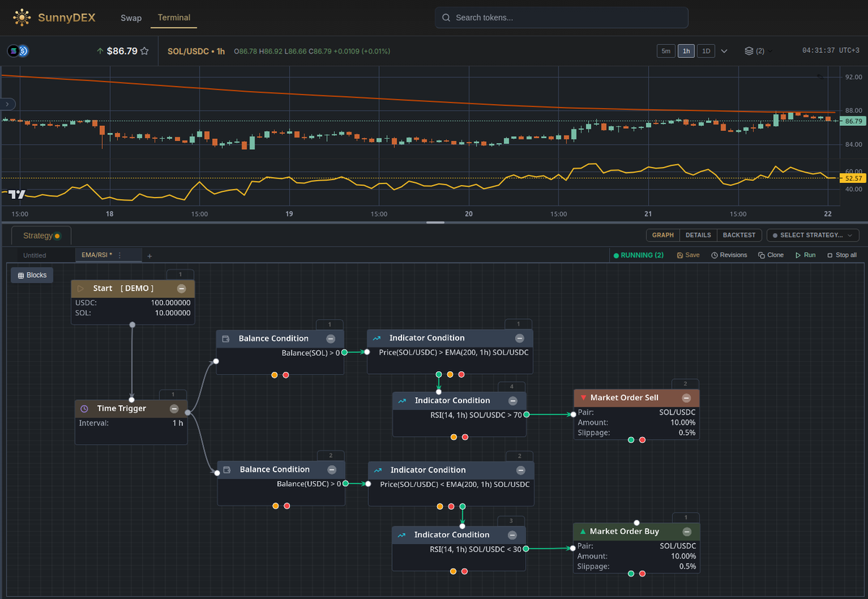Click the RSI > 70 output port
868x599 pixels.
(527, 415)
